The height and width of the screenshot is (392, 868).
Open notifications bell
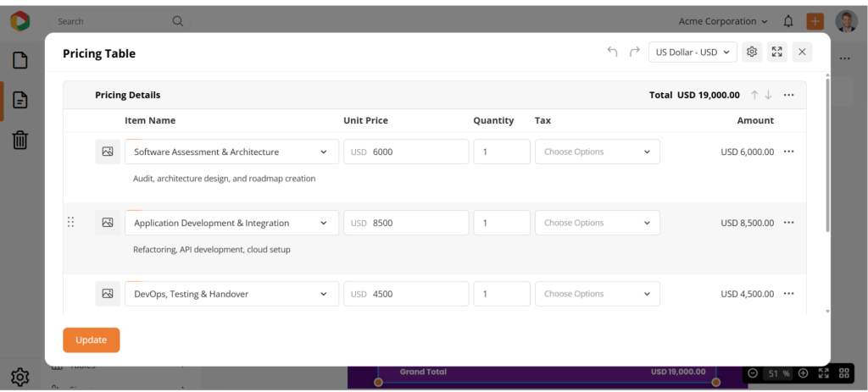(788, 21)
